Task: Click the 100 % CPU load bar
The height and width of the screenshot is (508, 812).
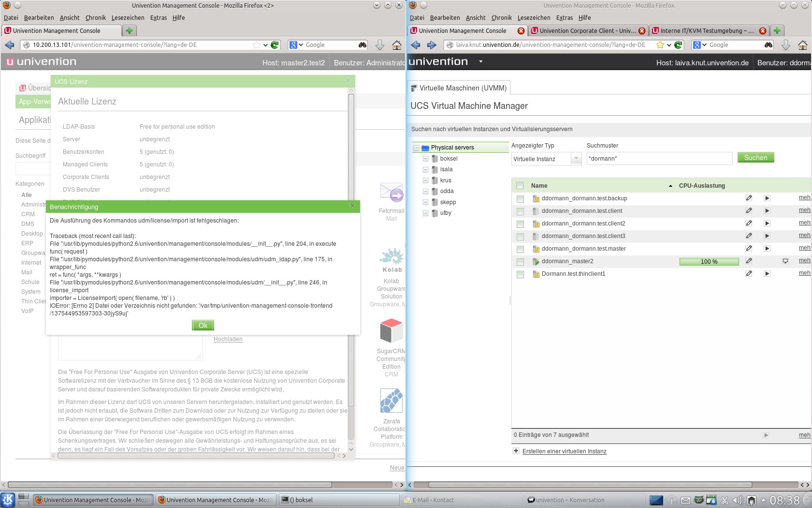Action: [x=709, y=262]
